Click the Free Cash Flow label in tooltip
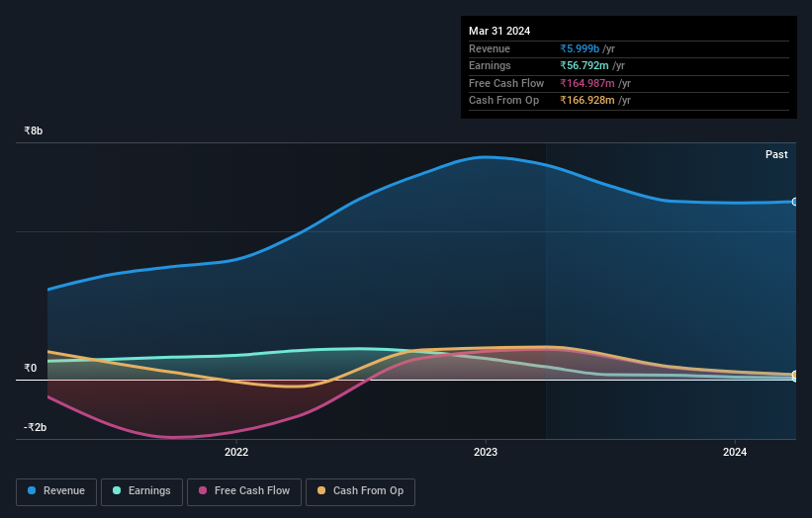812x518 pixels. point(506,83)
